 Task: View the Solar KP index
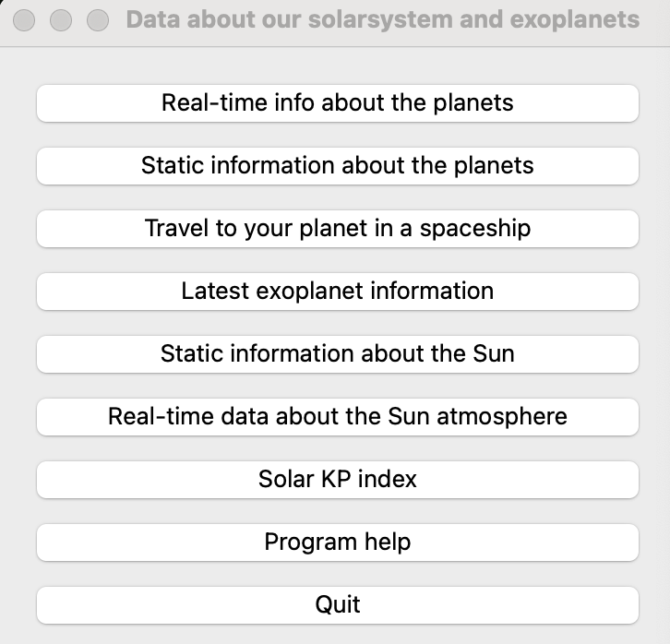pos(337,479)
